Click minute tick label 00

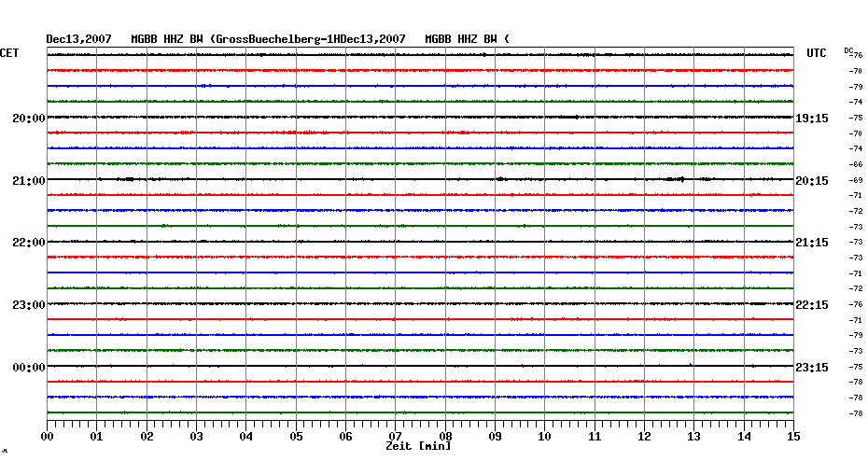47,437
